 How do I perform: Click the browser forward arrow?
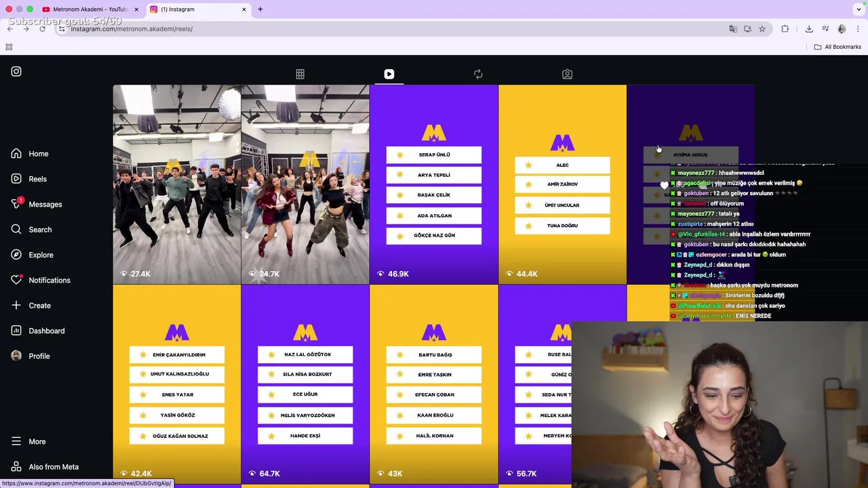click(x=26, y=29)
